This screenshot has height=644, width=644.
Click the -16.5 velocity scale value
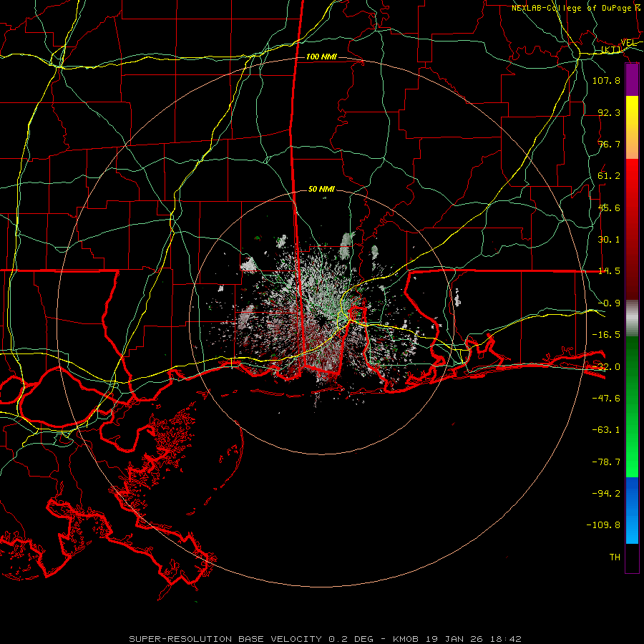(x=606, y=335)
